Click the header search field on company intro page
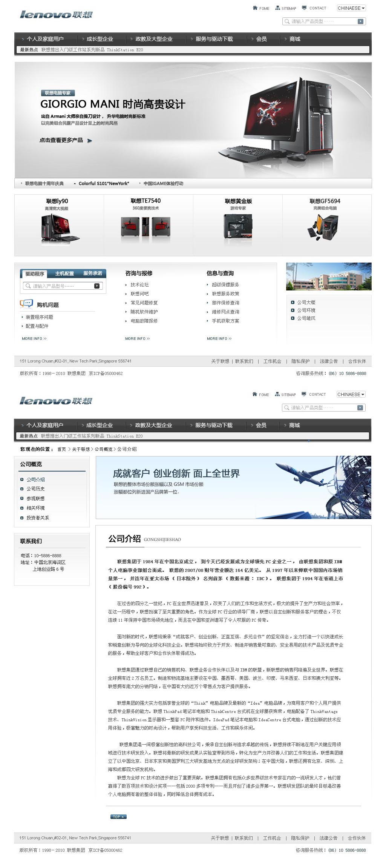 coord(323,408)
